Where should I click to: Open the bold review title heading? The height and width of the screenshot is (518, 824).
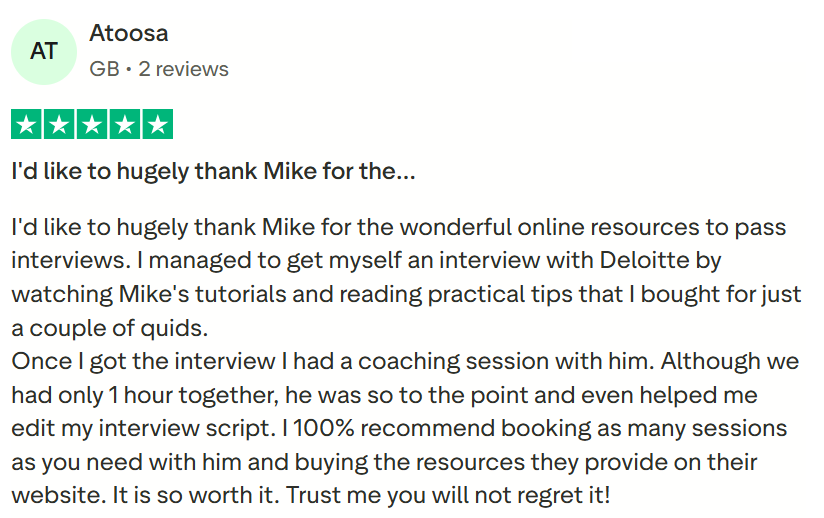click(213, 171)
